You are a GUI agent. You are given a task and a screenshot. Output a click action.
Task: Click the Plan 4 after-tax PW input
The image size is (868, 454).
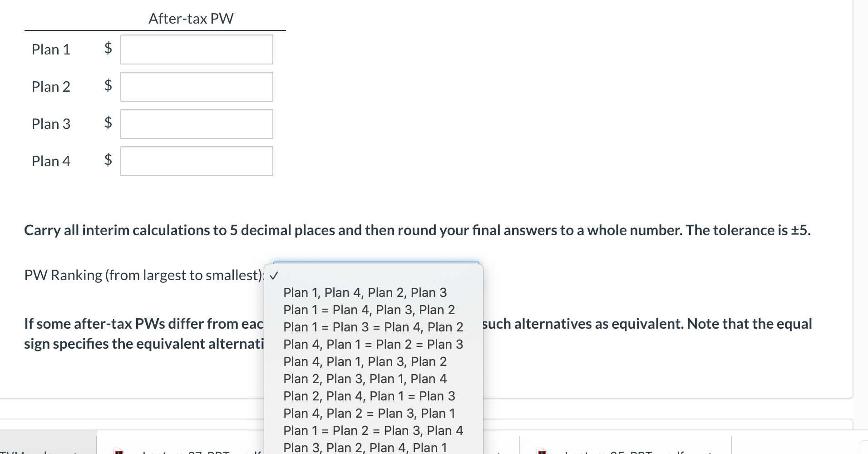(197, 161)
